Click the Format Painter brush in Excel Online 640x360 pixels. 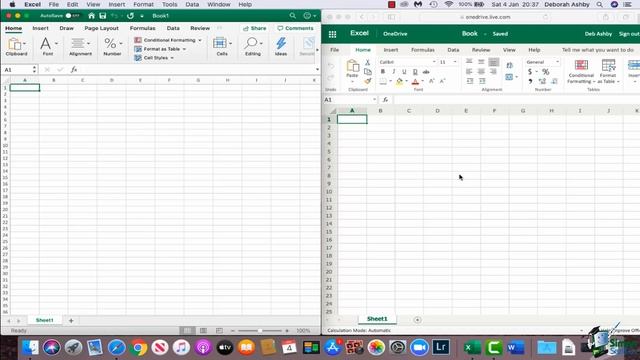tap(368, 81)
